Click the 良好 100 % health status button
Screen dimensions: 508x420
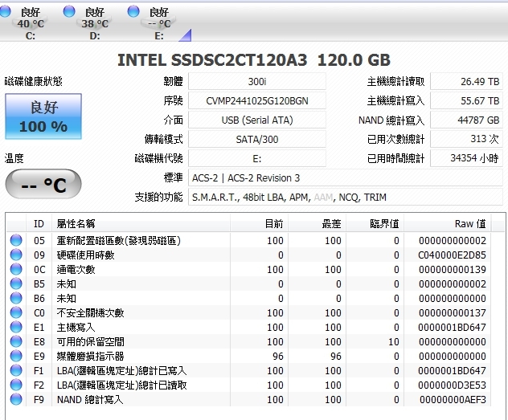(43, 116)
